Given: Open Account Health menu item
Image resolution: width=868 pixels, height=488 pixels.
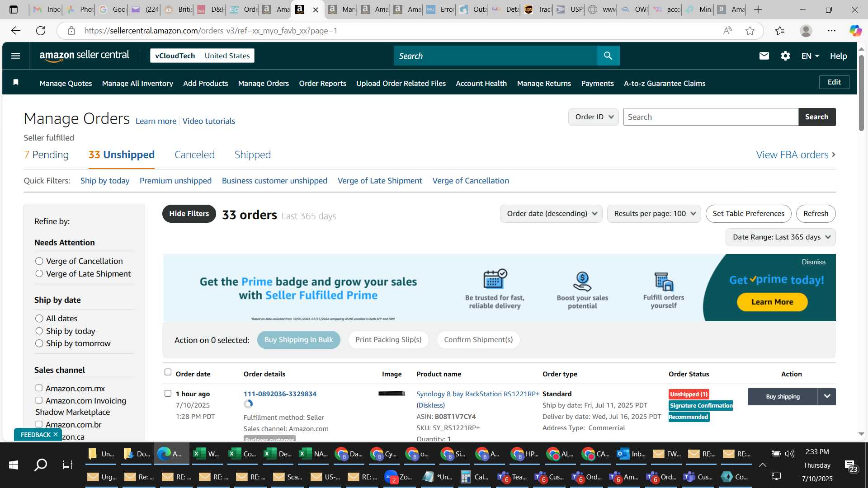Looking at the screenshot, I should point(481,83).
